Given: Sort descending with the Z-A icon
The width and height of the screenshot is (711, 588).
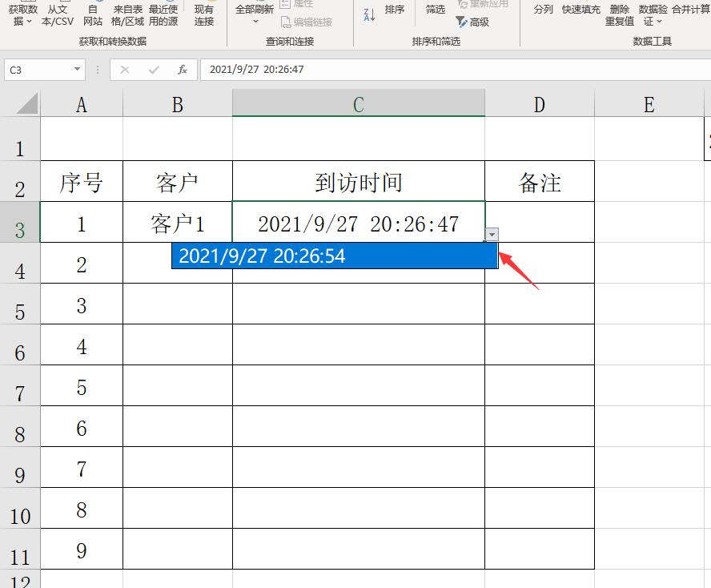Looking at the screenshot, I should (x=369, y=12).
